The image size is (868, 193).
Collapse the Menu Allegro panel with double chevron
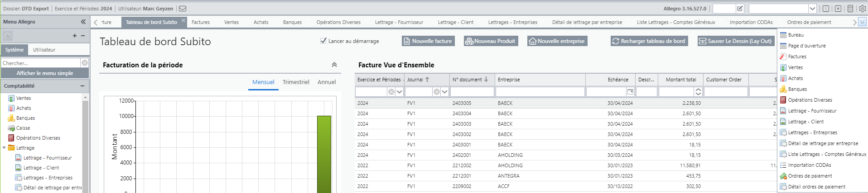[83, 22]
